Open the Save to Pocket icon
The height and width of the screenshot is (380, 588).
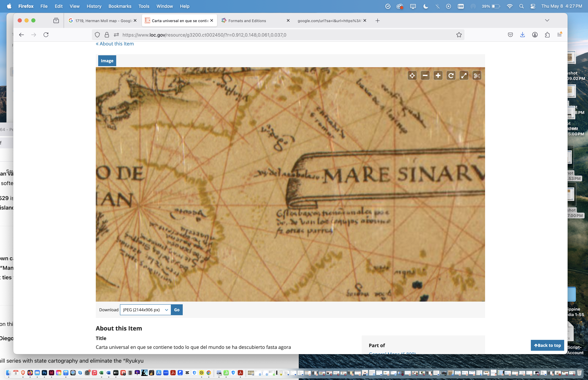pos(510,35)
